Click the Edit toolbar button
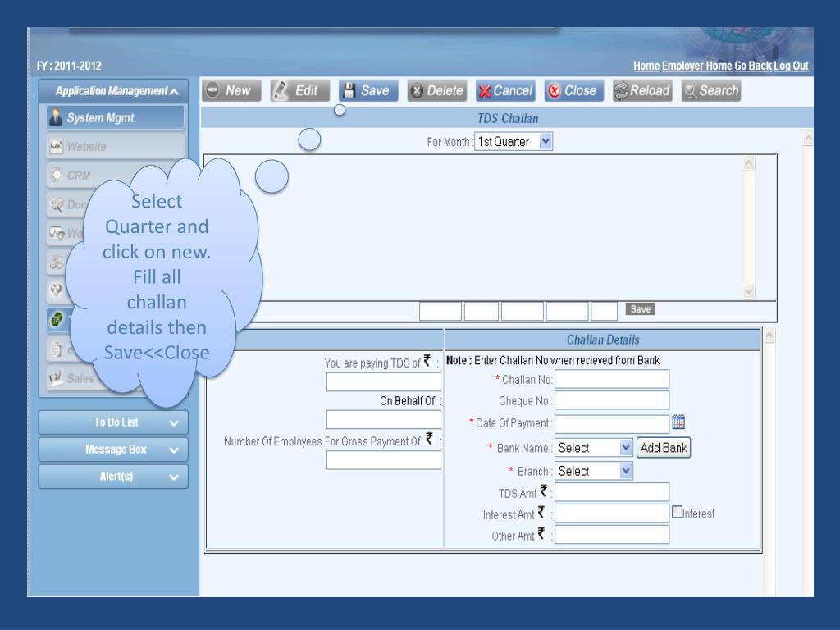The image size is (840, 630). [x=299, y=90]
